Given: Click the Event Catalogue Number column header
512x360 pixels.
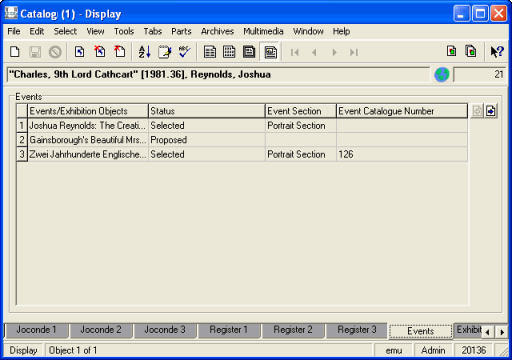Looking at the screenshot, I should (402, 111).
